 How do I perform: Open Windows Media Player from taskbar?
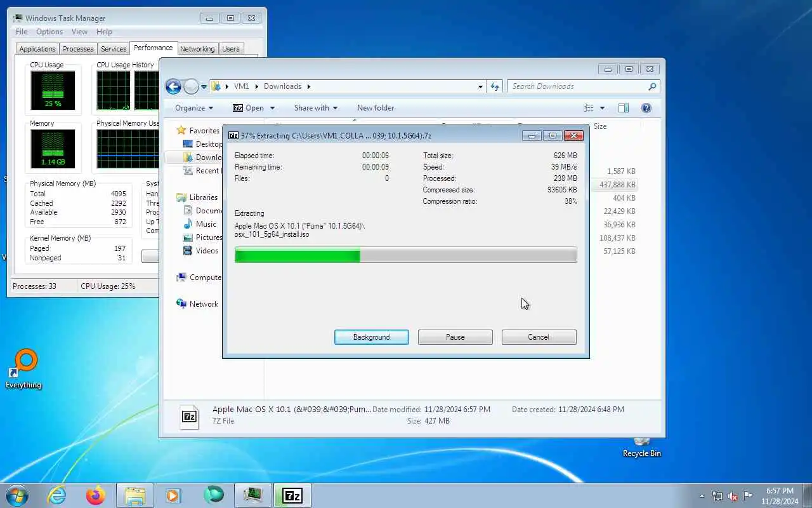173,495
